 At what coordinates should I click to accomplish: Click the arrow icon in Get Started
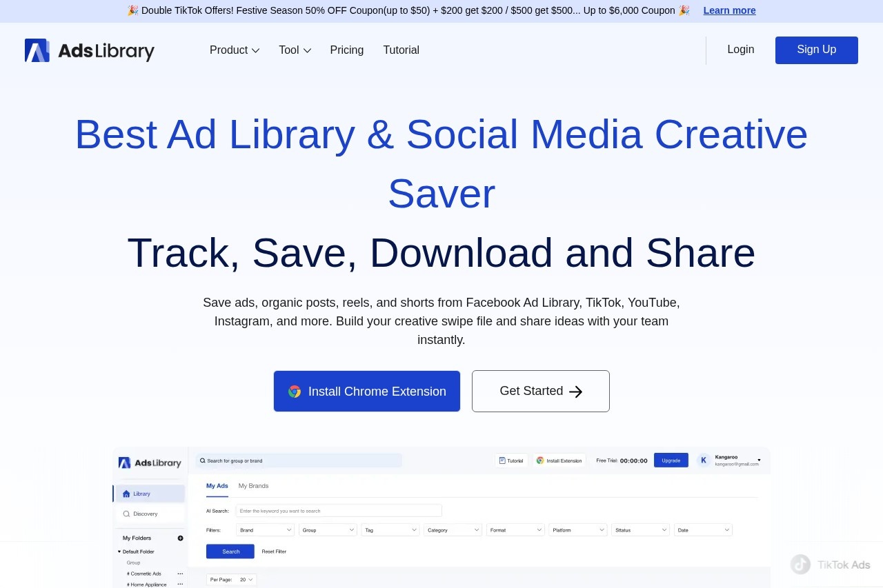point(576,392)
